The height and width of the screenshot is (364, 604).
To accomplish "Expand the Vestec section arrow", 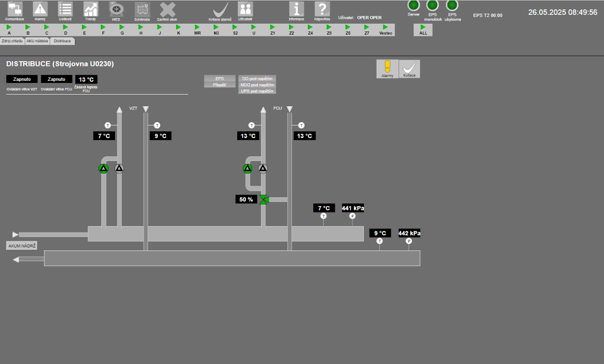I will point(386,27).
